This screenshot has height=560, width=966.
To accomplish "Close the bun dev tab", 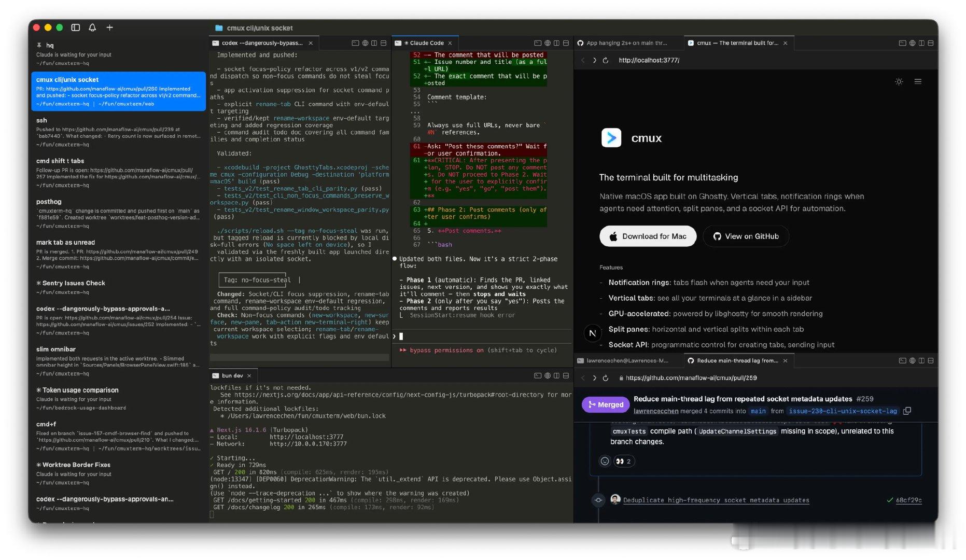I will pos(249,375).
